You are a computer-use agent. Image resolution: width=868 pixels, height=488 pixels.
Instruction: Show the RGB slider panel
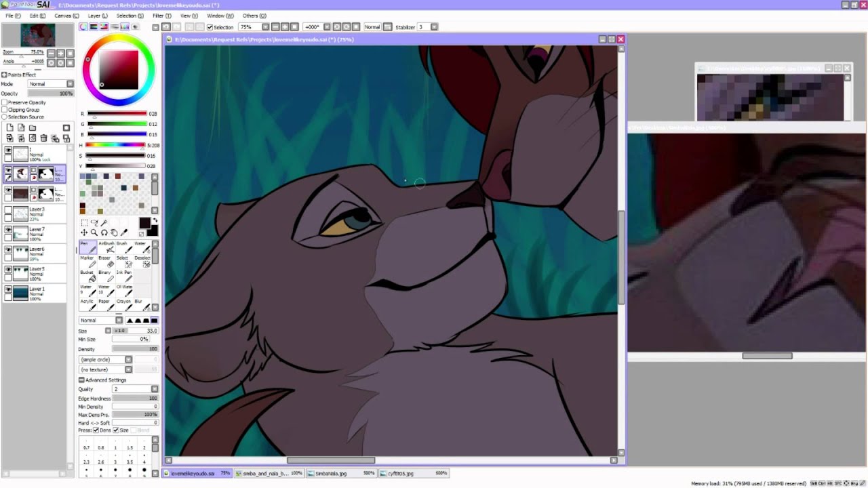pyautogui.click(x=94, y=27)
